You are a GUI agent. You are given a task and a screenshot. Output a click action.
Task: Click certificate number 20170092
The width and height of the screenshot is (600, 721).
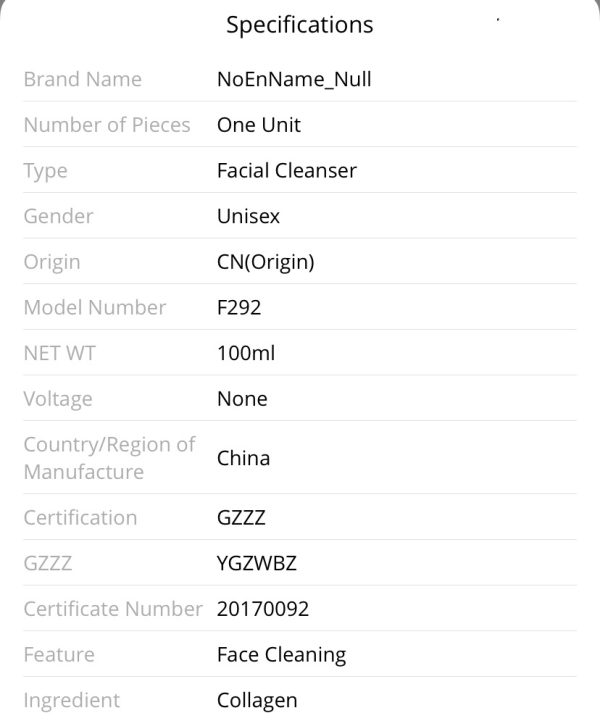pos(263,609)
